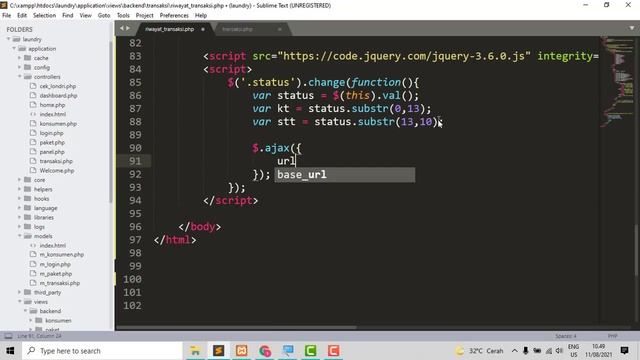Open the Find menu

coord(67,15)
